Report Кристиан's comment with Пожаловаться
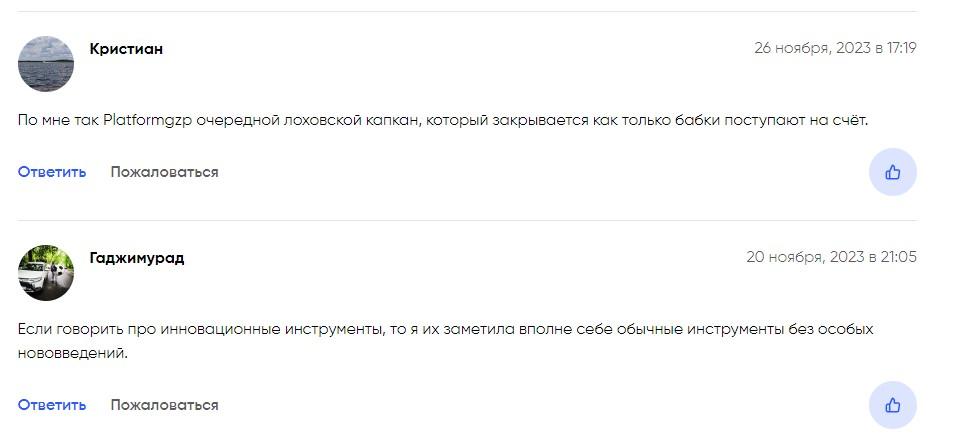 (x=164, y=172)
